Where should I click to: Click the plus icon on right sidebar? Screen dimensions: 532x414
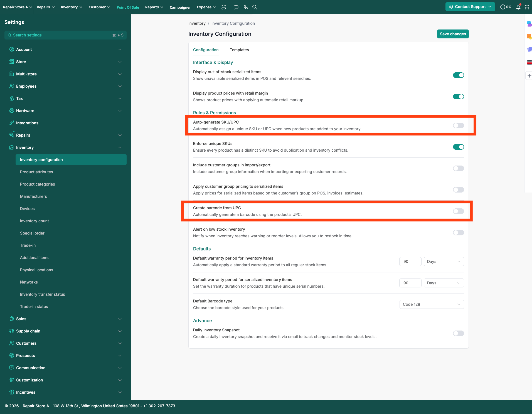click(x=529, y=76)
